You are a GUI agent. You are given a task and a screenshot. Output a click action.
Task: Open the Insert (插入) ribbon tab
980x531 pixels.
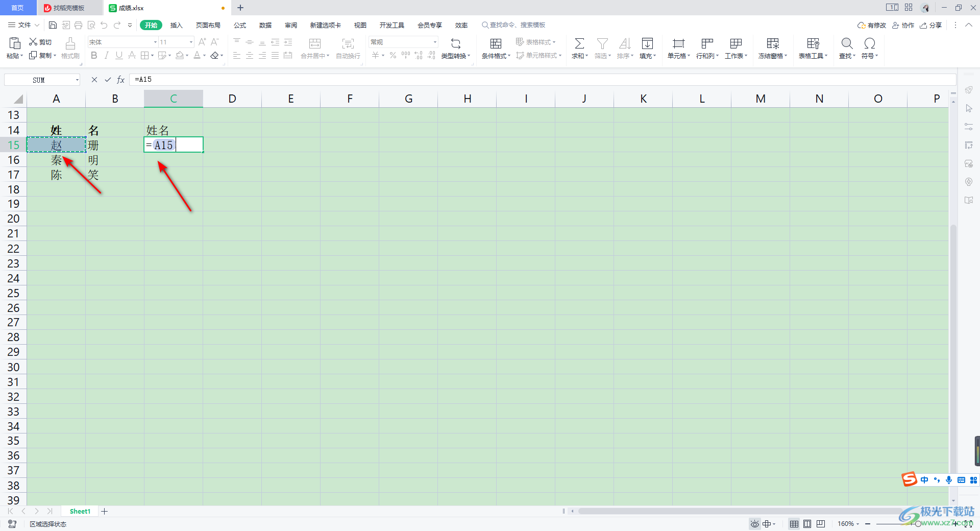tap(176, 25)
